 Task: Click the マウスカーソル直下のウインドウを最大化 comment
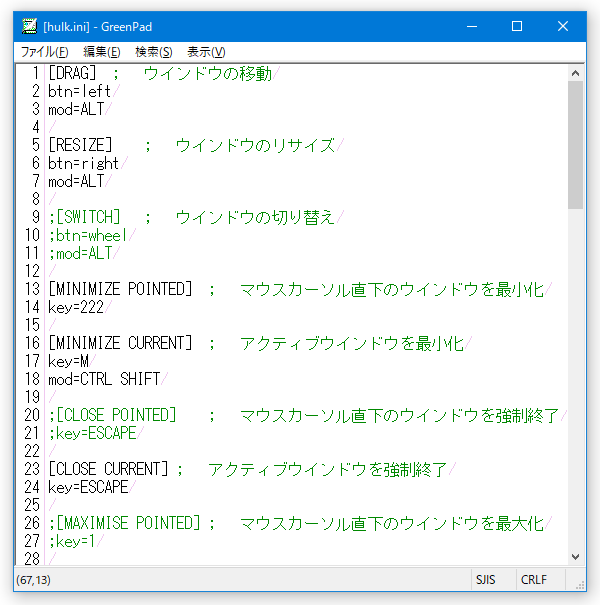point(392,523)
